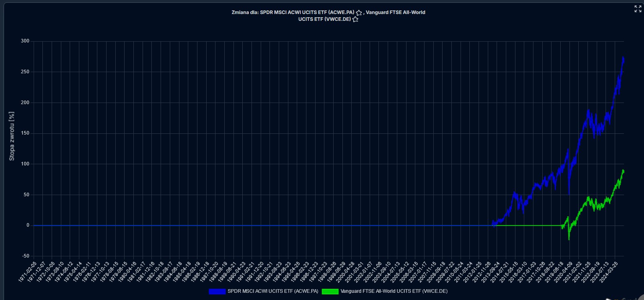Click the blue SPDR legend color box
This screenshot has width=644, height=300.
point(217,292)
